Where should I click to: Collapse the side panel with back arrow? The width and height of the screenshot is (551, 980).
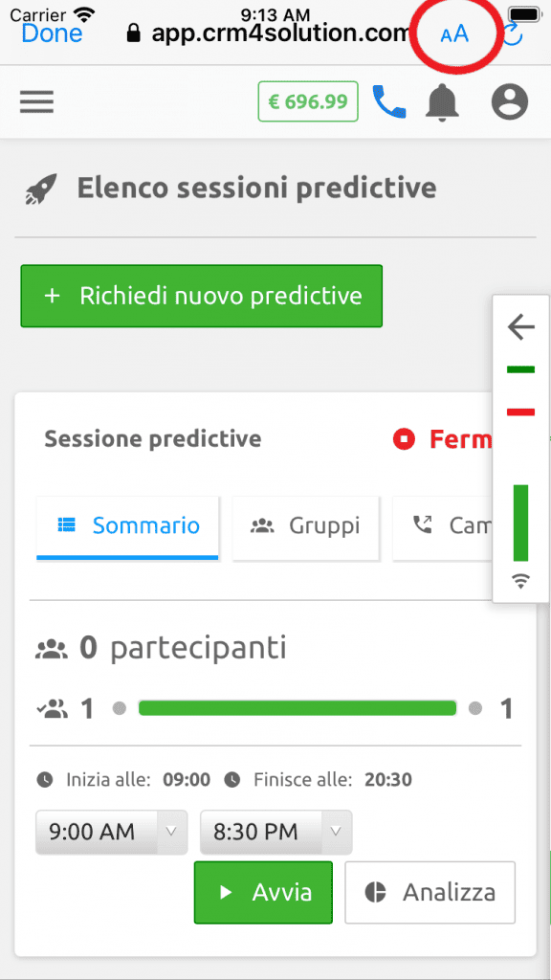(521, 327)
